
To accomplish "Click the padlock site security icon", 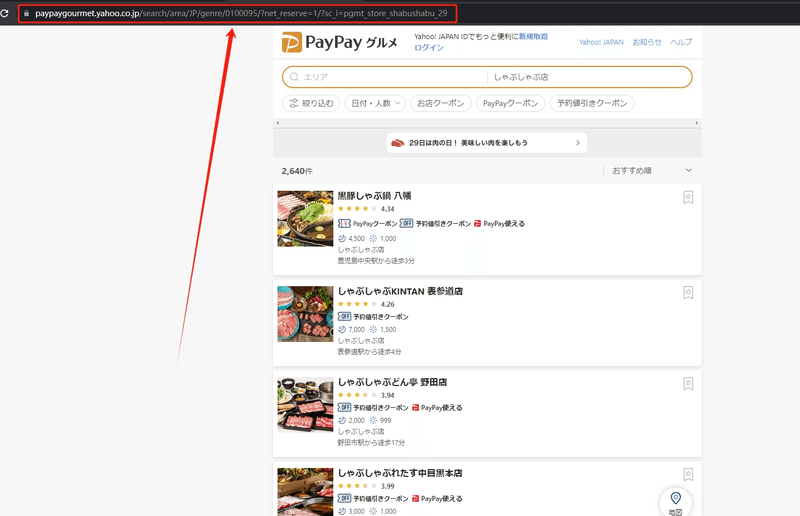I will coord(27,13).
